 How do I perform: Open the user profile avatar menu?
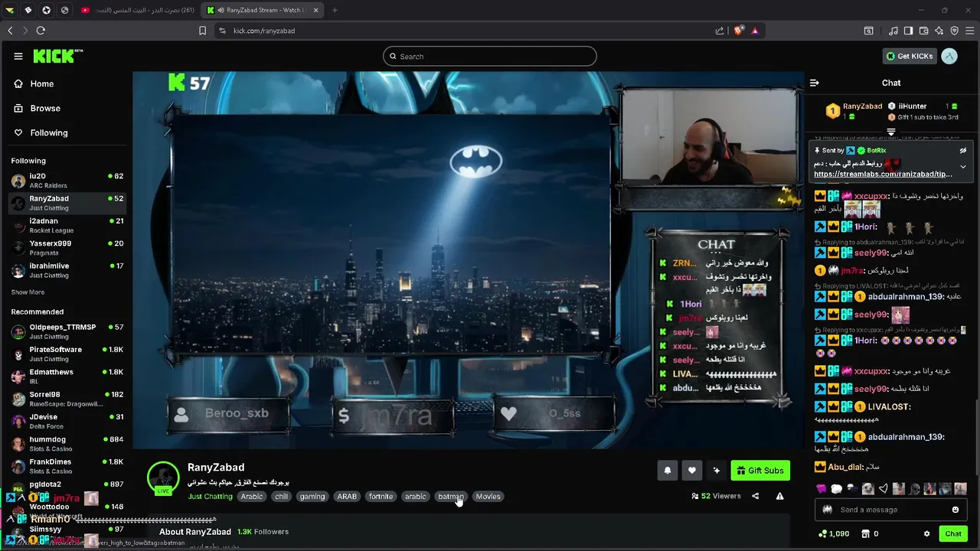(x=949, y=56)
